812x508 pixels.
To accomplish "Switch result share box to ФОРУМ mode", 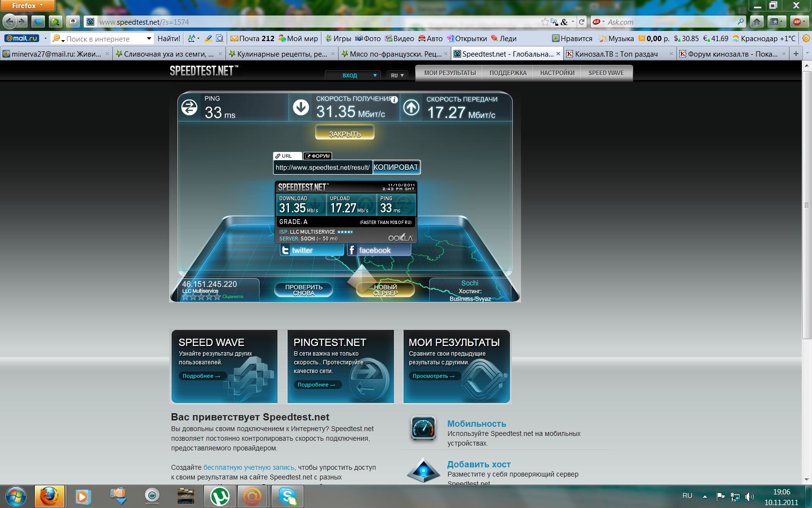I will click(x=318, y=156).
